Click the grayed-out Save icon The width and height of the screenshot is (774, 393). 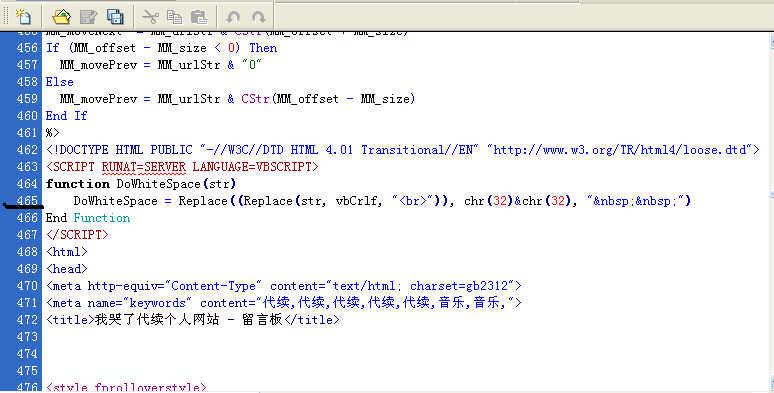pyautogui.click(x=88, y=17)
